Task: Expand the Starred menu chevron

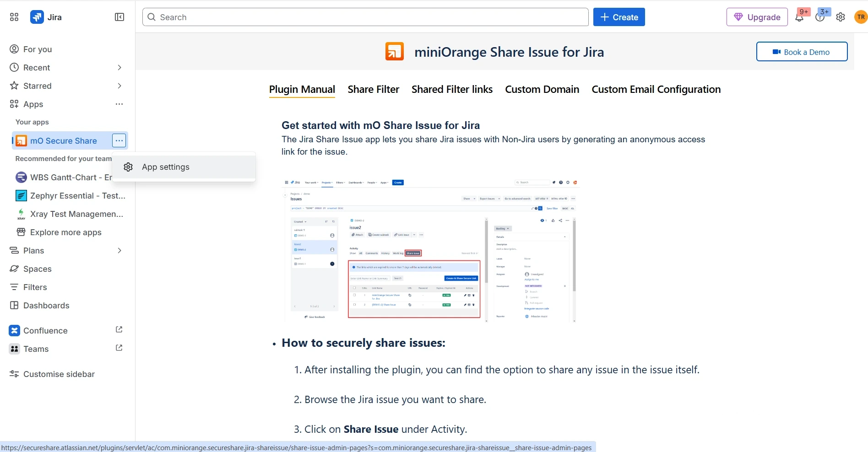Action: (x=119, y=86)
